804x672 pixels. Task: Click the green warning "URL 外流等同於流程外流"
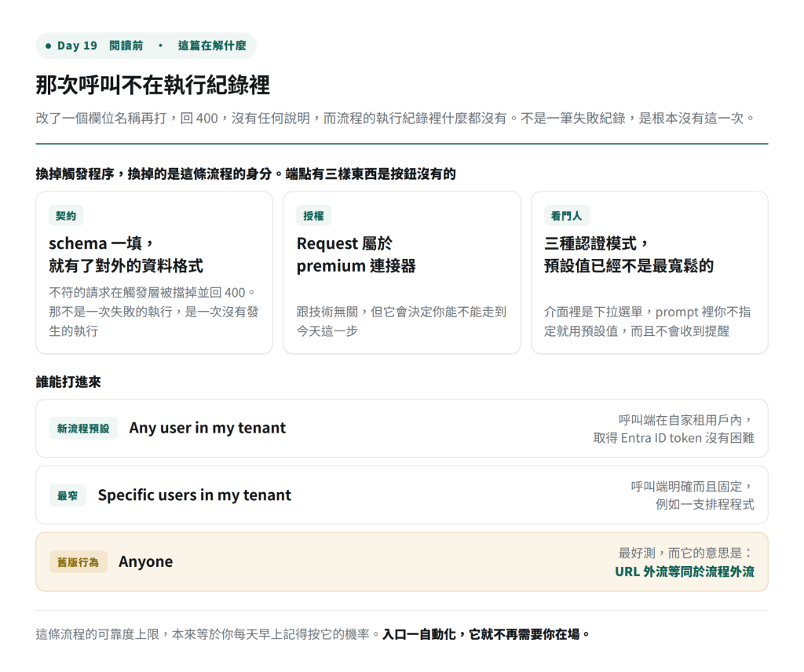[685, 572]
